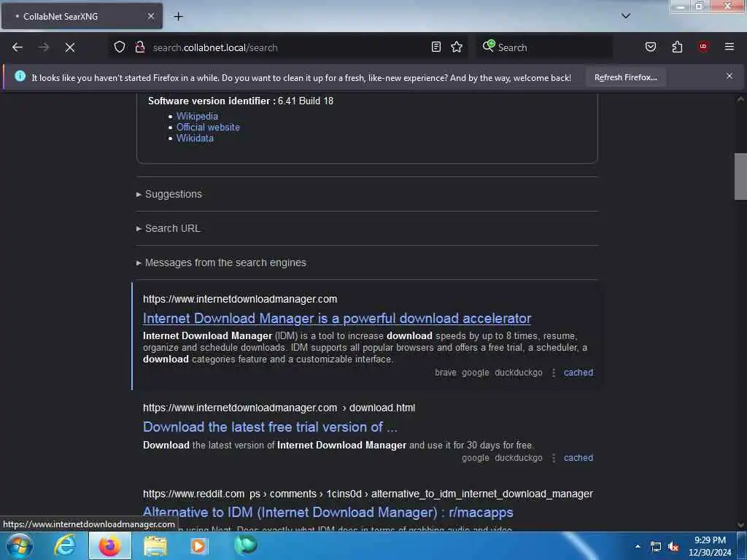Viewport: 747px width, 560px height.
Task: Open Internet Download Manager accelerator result
Action: [x=337, y=319]
